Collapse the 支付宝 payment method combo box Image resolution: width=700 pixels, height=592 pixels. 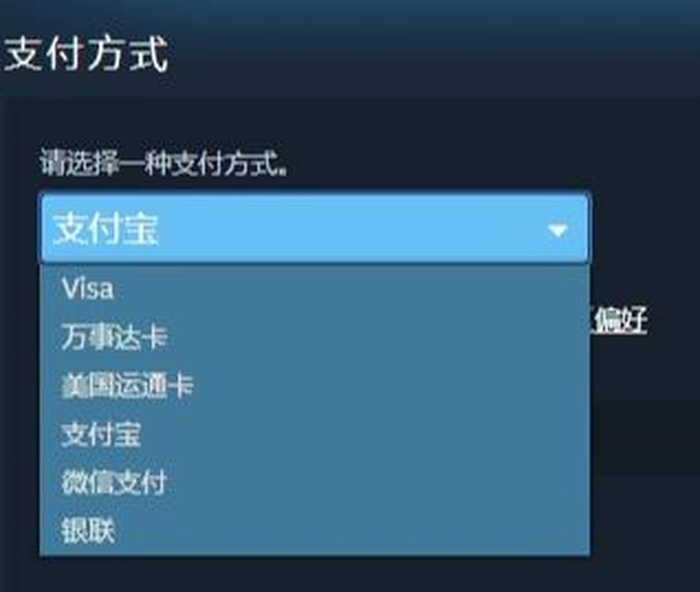314,228
